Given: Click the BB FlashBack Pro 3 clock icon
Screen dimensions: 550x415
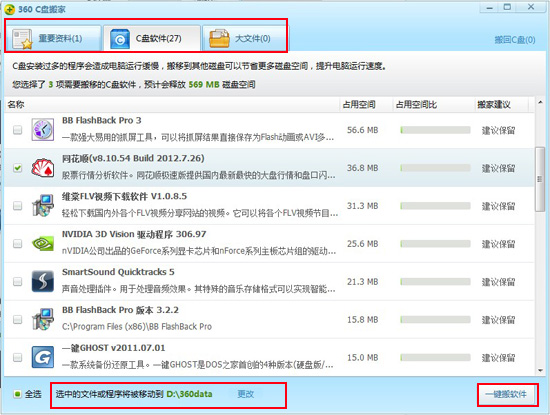Looking at the screenshot, I should (43, 129).
